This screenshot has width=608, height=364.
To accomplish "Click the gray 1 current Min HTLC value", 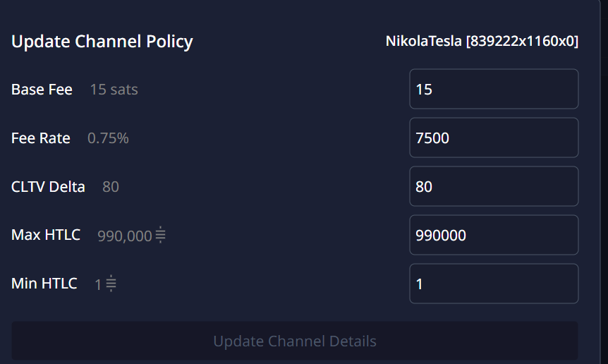I will tap(98, 284).
